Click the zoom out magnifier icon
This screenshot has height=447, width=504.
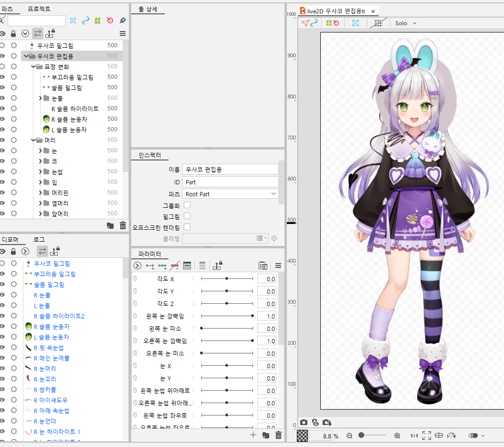click(x=350, y=436)
